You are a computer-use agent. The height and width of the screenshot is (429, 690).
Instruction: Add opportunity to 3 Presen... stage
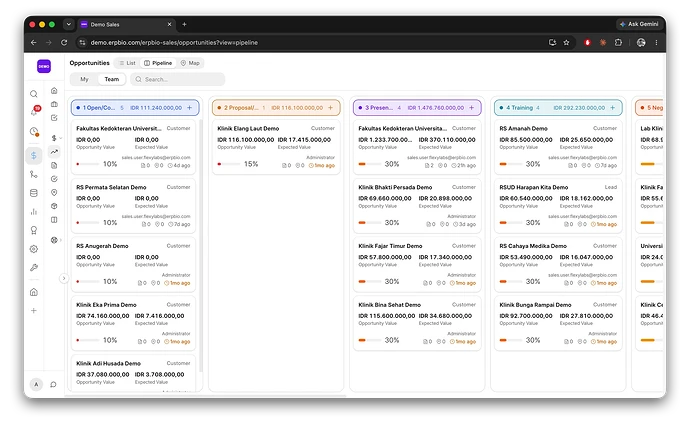coord(472,108)
